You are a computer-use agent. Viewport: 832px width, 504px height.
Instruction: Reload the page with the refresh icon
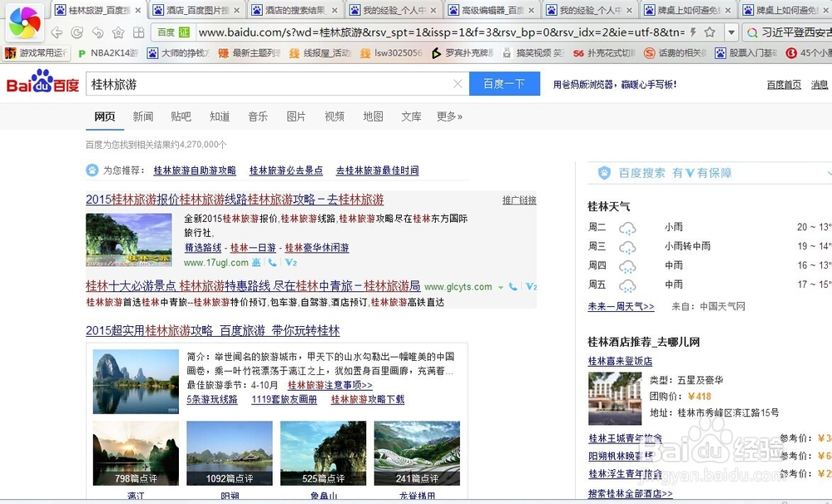click(x=77, y=32)
